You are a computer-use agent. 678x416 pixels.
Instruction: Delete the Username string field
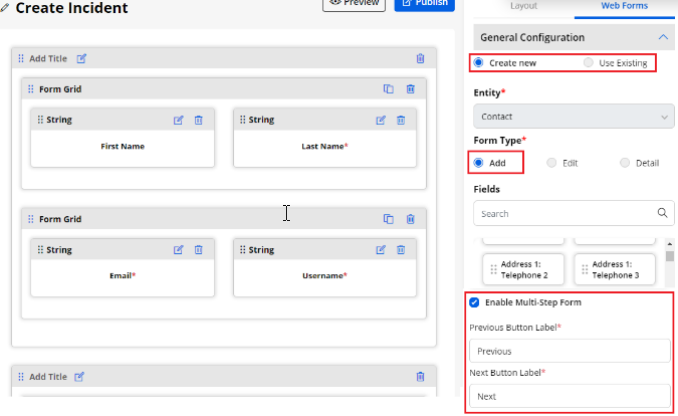click(401, 250)
